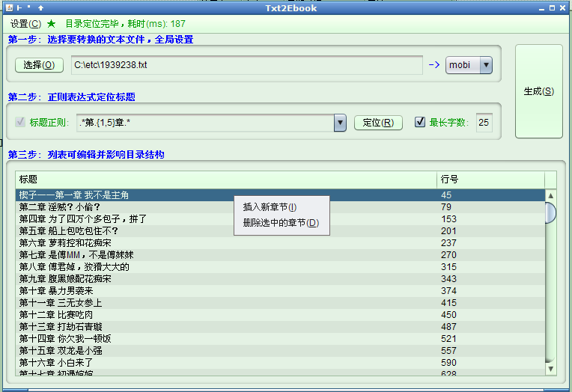Expand the title regex dropdown arrow

pos(340,123)
